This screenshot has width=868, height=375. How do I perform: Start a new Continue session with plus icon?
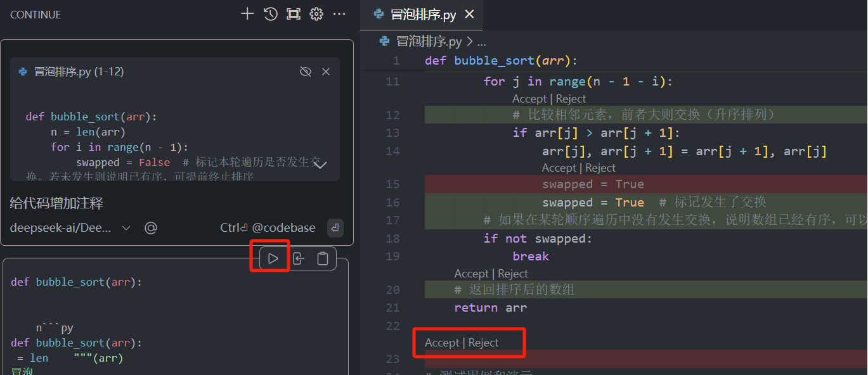[247, 14]
